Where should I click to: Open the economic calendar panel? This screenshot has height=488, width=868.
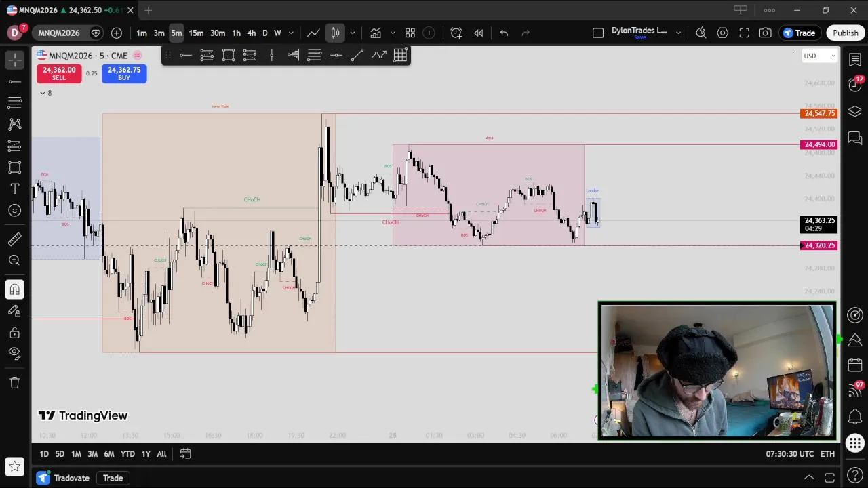(x=855, y=365)
